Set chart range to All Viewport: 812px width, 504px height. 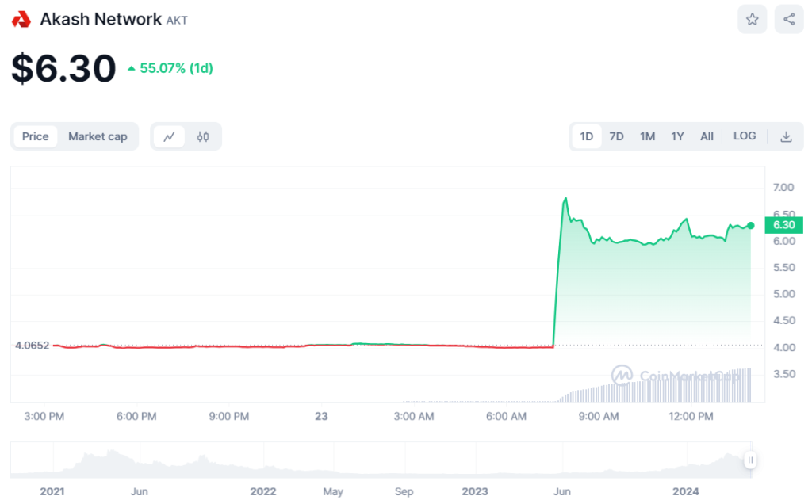707,136
